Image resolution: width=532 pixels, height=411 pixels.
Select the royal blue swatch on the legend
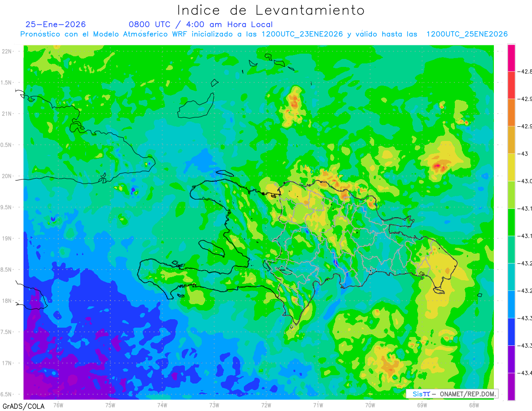(511, 332)
